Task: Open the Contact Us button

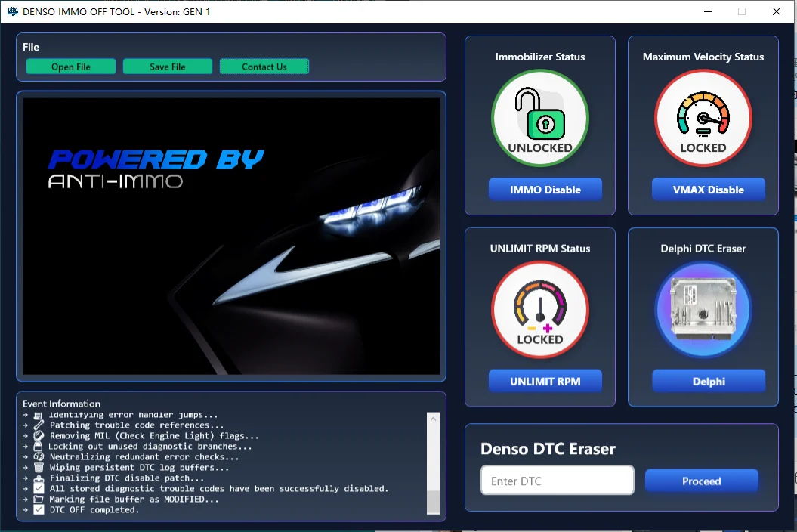Action: (x=264, y=66)
